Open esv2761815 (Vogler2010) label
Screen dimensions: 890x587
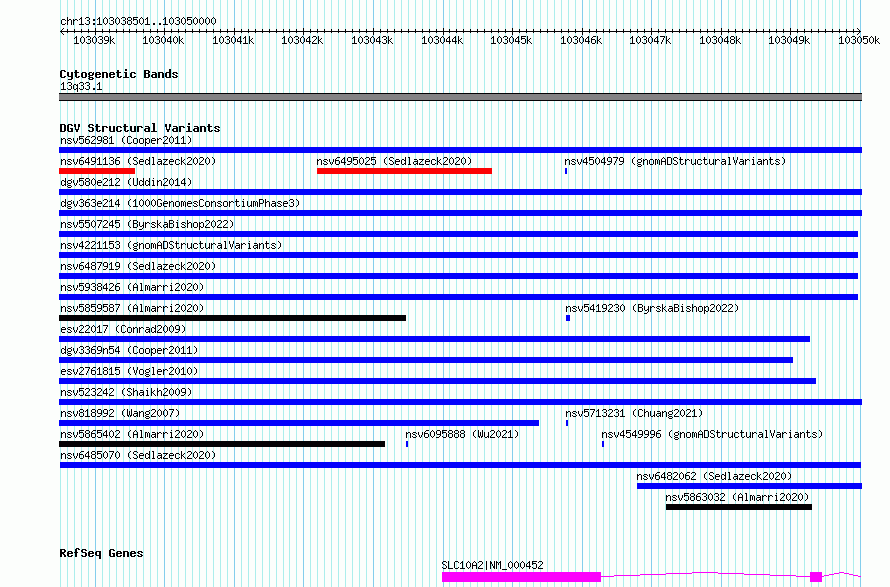[x=129, y=371]
